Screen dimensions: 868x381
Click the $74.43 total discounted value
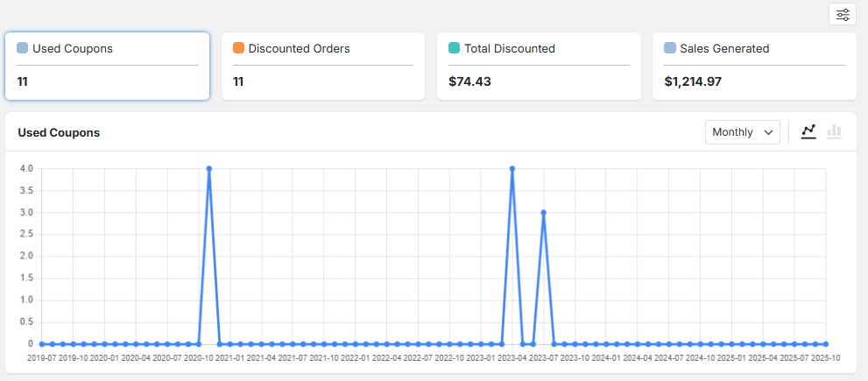pyautogui.click(x=469, y=81)
